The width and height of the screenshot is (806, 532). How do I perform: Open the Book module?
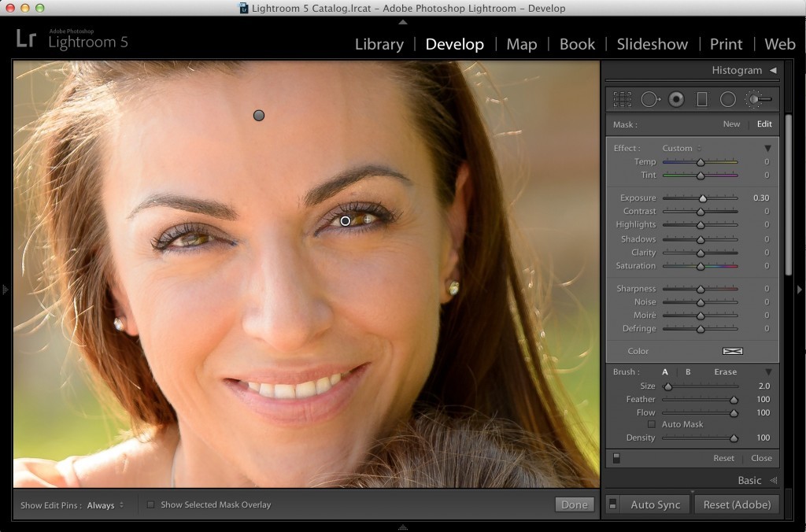click(577, 44)
